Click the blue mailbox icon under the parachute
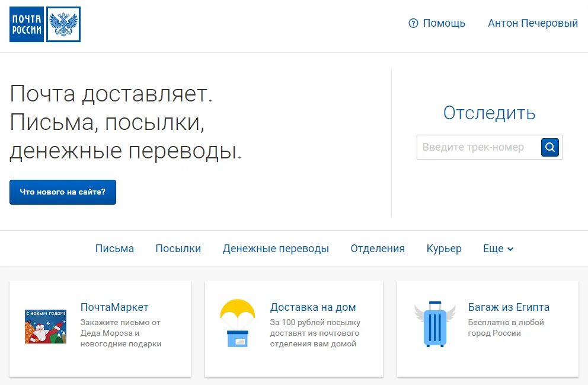This screenshot has height=385, width=588. pos(237,340)
